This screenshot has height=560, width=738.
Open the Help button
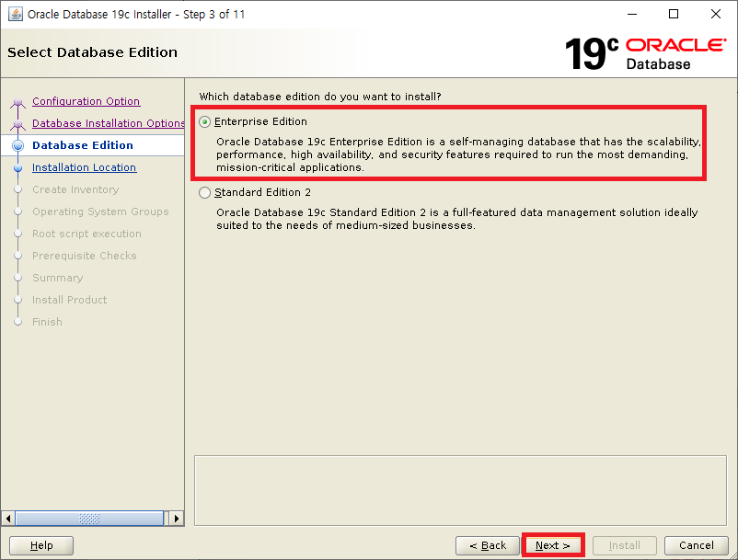[x=41, y=545]
